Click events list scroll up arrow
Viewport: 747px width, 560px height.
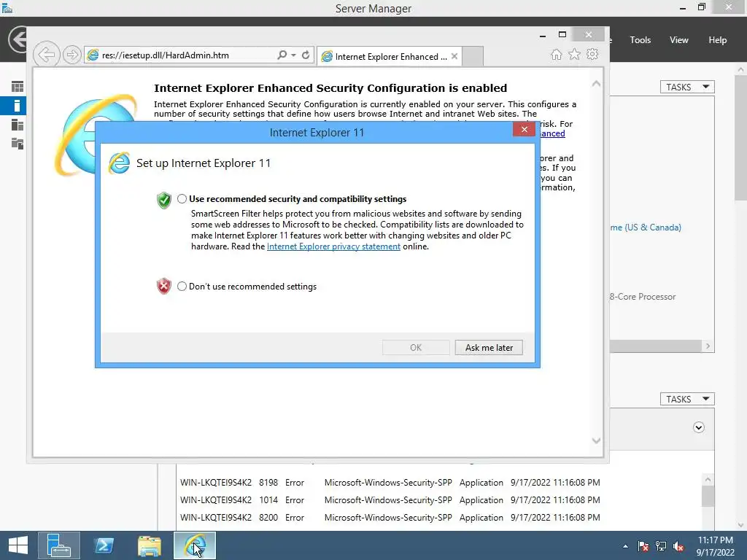tap(708, 480)
